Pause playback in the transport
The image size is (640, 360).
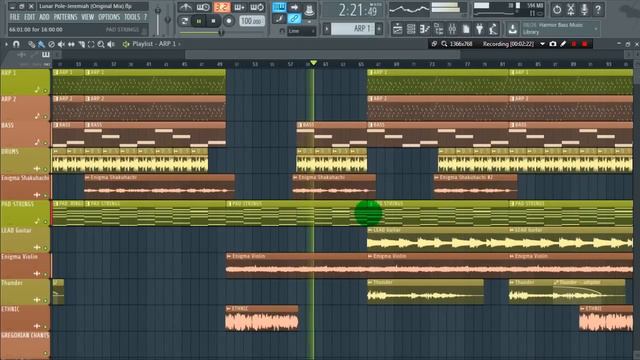point(199,21)
